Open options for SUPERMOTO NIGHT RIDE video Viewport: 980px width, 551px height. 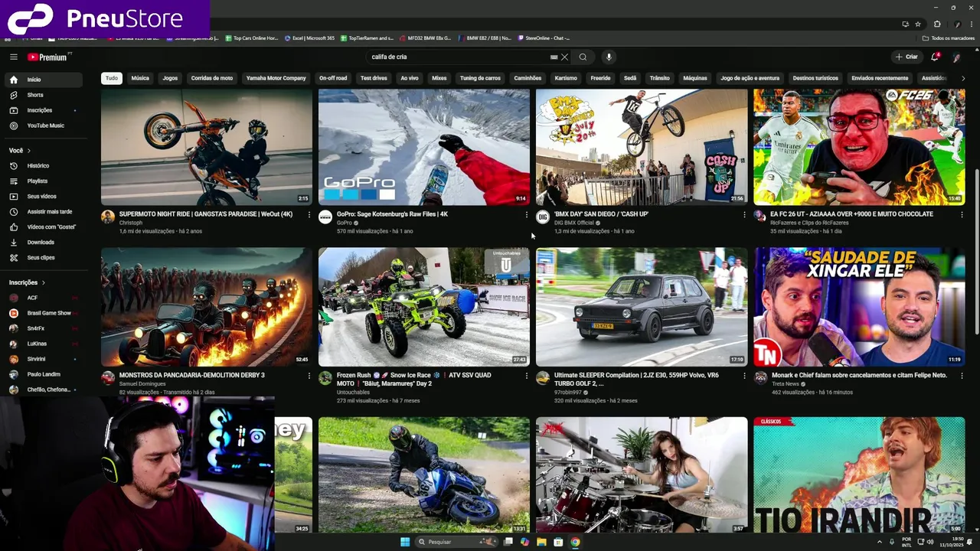[x=309, y=214]
